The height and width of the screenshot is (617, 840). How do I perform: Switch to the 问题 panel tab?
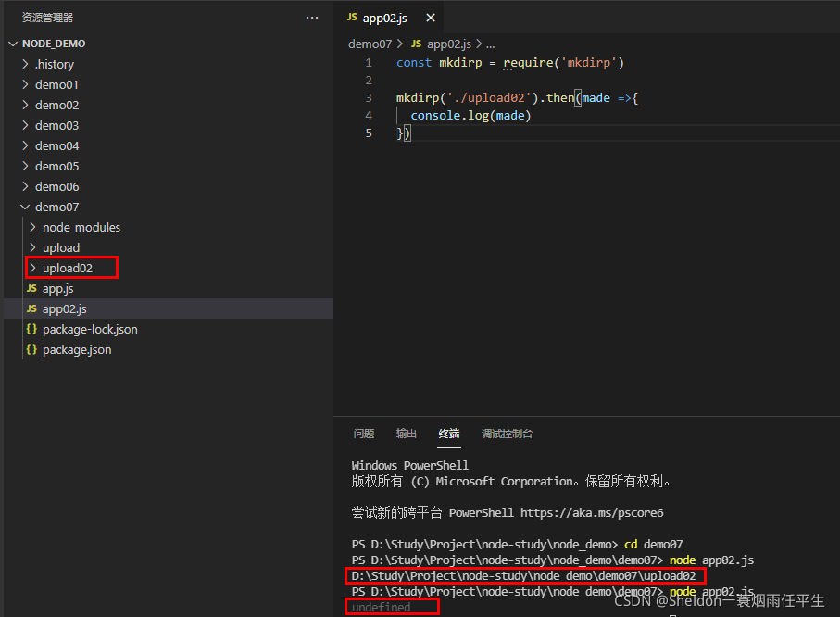[x=364, y=434]
